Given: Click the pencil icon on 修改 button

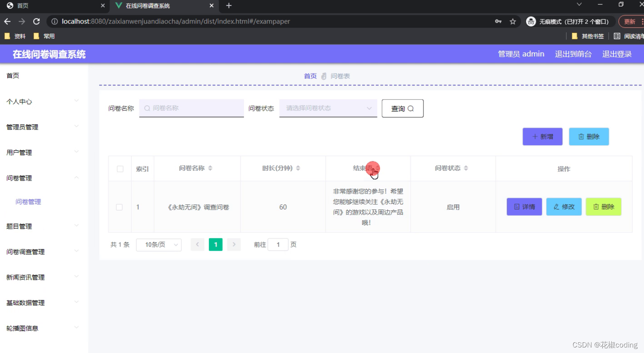Looking at the screenshot, I should coord(557,207).
